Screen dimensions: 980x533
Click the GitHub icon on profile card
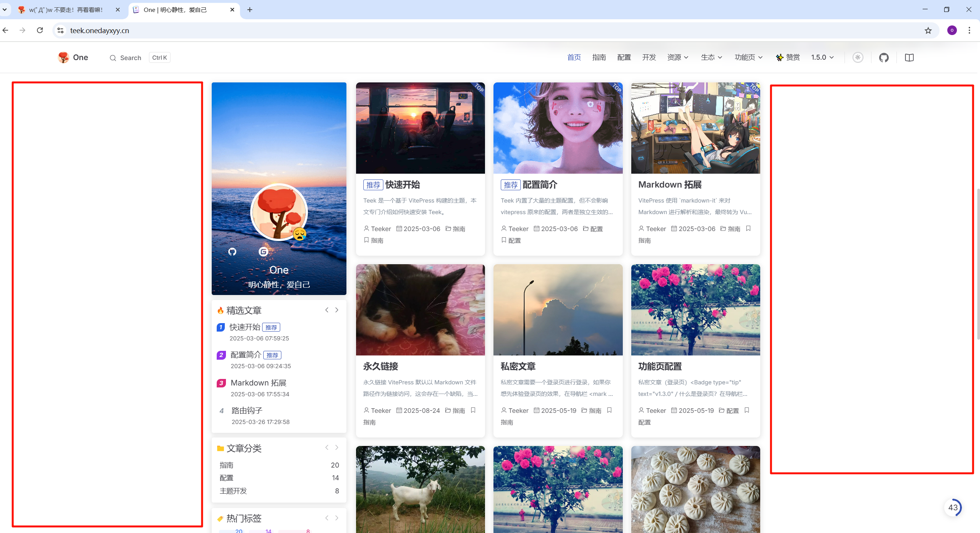click(232, 251)
